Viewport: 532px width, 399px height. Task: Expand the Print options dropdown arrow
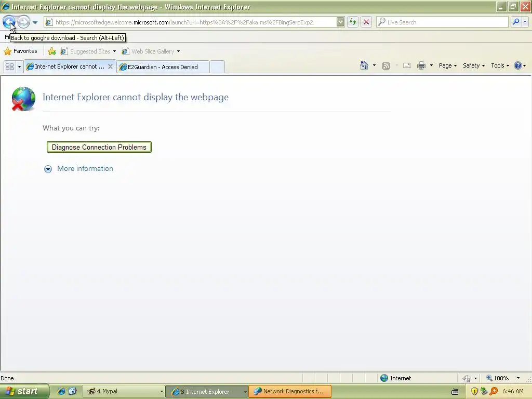[431, 65]
